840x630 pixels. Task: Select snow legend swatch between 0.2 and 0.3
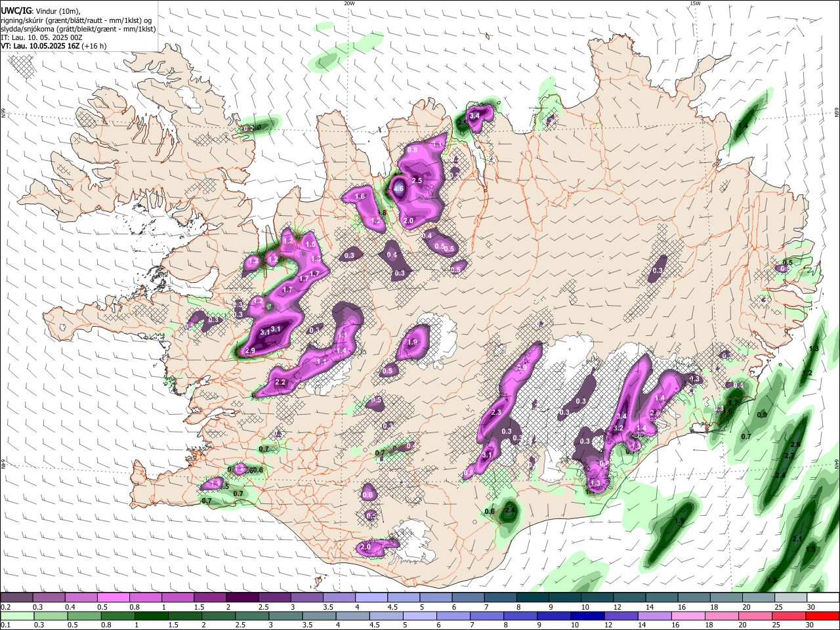(x=17, y=597)
